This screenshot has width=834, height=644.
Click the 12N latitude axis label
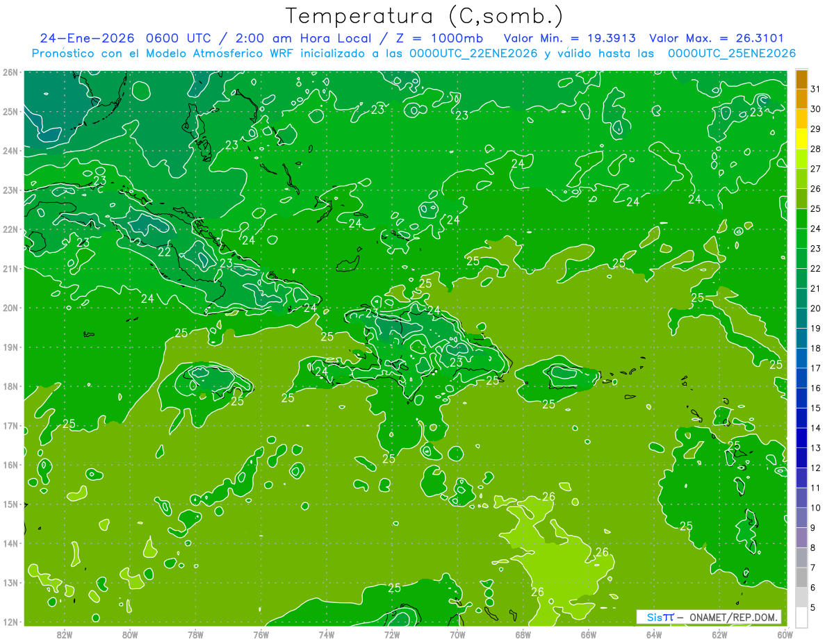pyautogui.click(x=10, y=622)
